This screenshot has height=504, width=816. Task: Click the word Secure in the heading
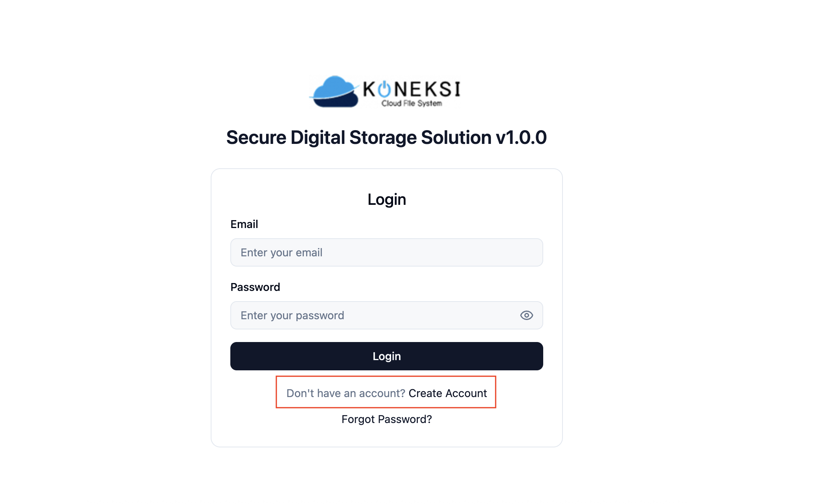tap(256, 138)
